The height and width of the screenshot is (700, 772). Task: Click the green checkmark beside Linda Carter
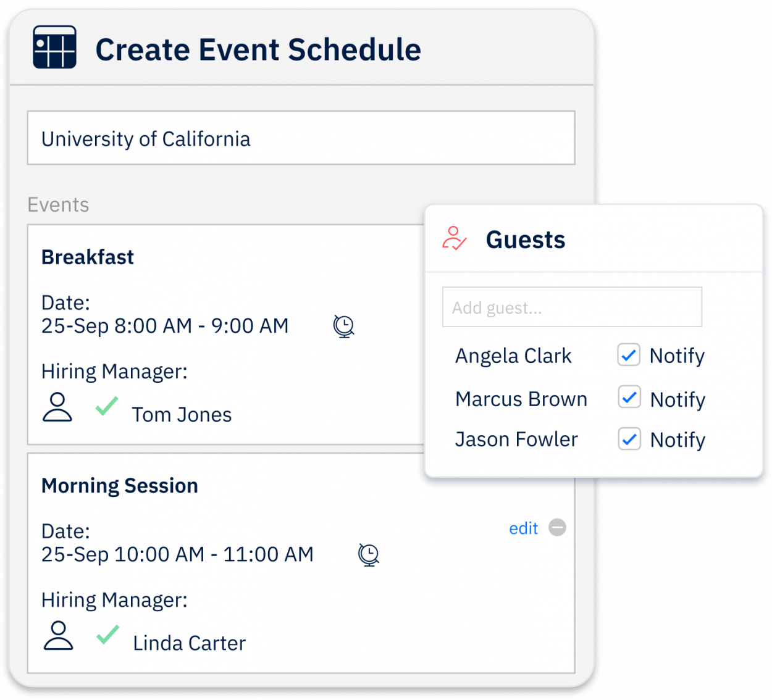pyautogui.click(x=108, y=635)
